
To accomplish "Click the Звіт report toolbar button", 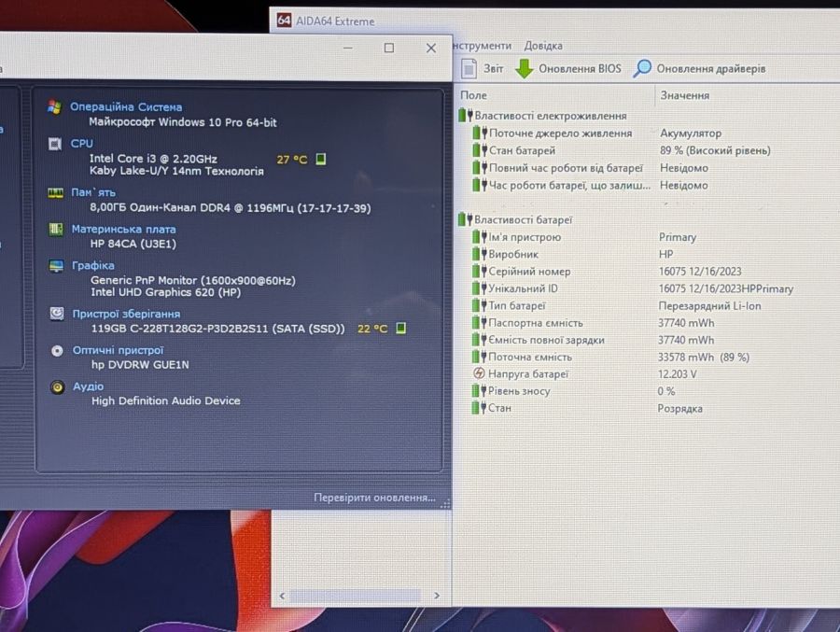I will point(483,68).
